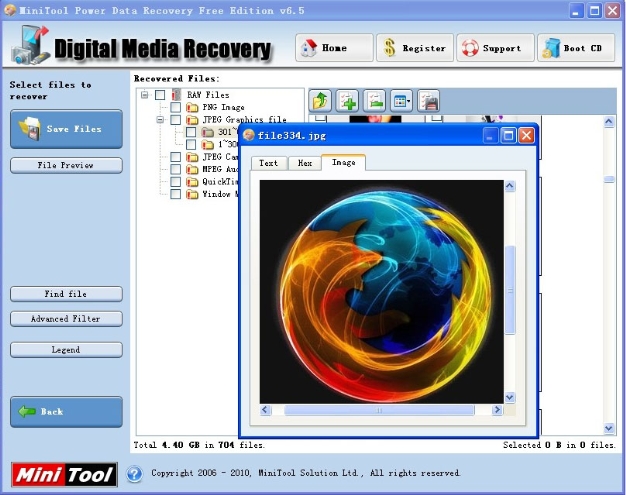
Task: Click the preview horizontal scrollbar thumb
Action: (x=379, y=410)
